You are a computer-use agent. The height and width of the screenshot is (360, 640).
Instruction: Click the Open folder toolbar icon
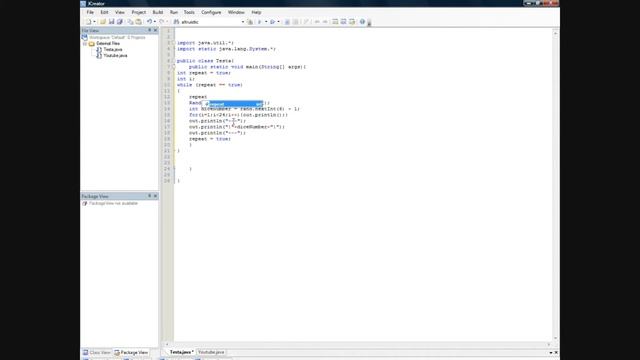pos(103,22)
